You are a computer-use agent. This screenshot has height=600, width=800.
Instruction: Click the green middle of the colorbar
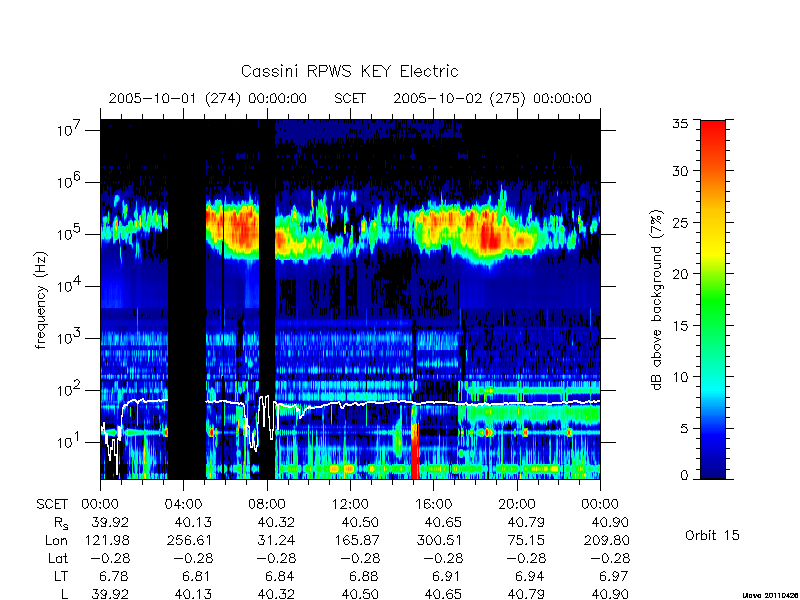click(713, 299)
